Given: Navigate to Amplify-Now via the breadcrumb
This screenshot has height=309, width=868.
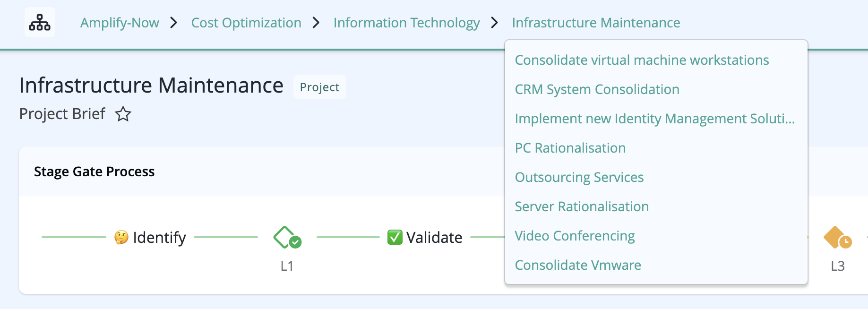Looking at the screenshot, I should coord(119,22).
